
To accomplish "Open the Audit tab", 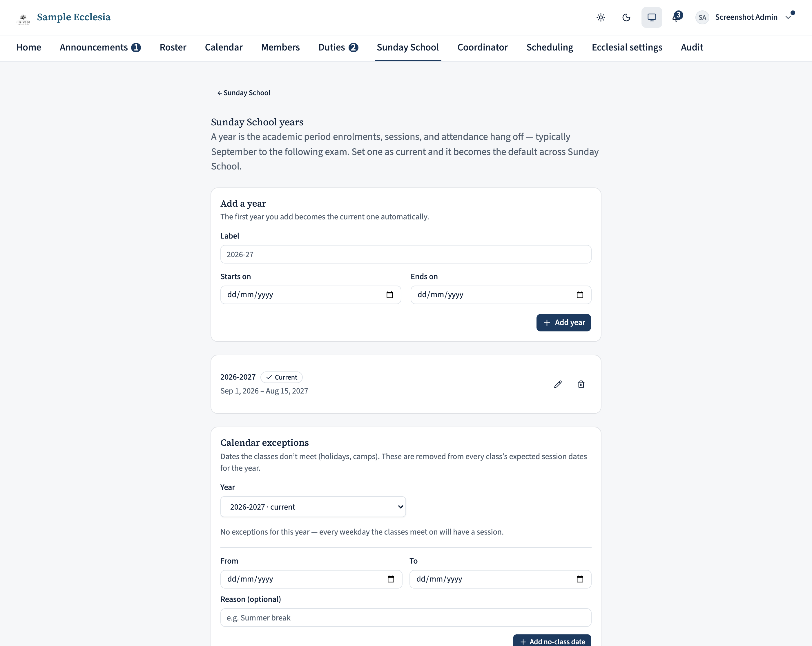I will [692, 47].
